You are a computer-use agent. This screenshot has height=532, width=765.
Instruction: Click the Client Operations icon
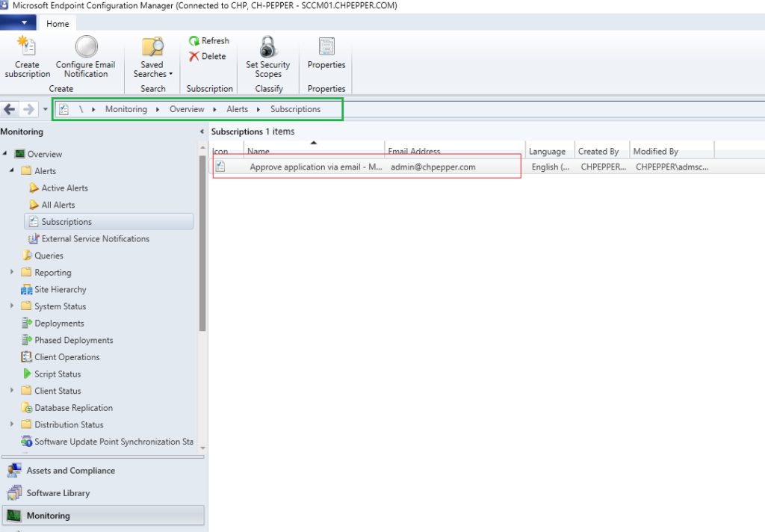coord(26,356)
